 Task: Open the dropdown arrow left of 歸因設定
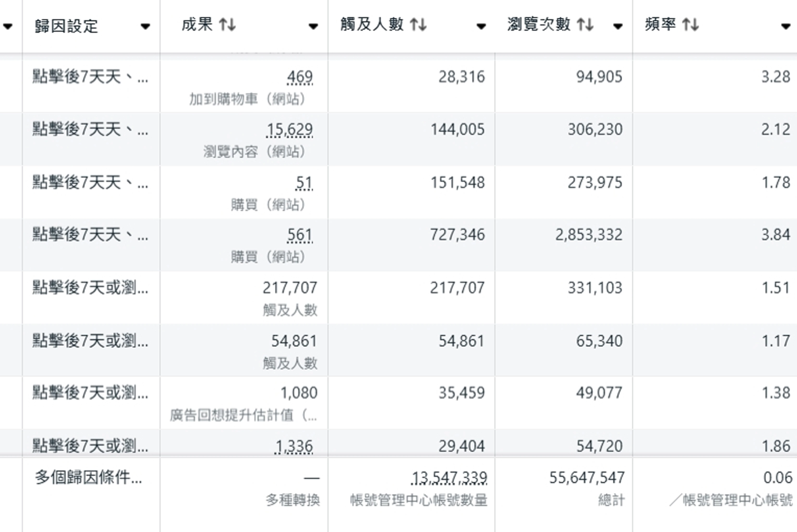click(8, 26)
